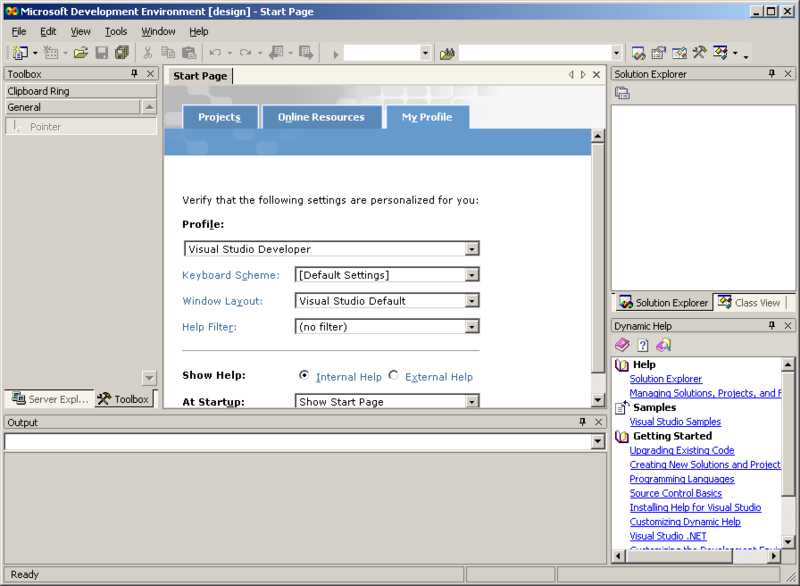Toggle auto-hide pin on the Toolbox panel
Screen dimensions: 800x586
[136, 73]
